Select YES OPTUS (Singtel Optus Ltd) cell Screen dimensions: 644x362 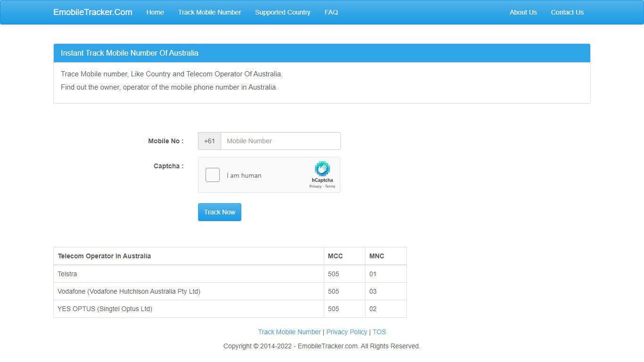pos(189,309)
